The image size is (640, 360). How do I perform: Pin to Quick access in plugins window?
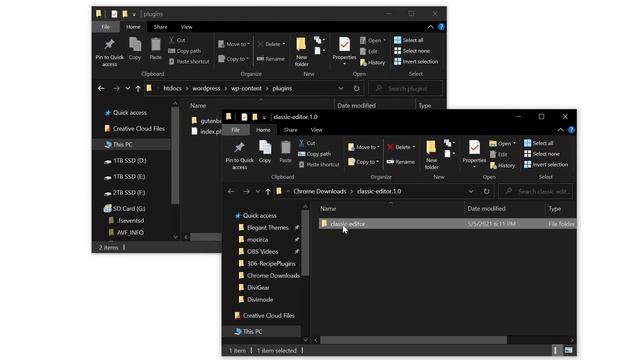click(109, 52)
